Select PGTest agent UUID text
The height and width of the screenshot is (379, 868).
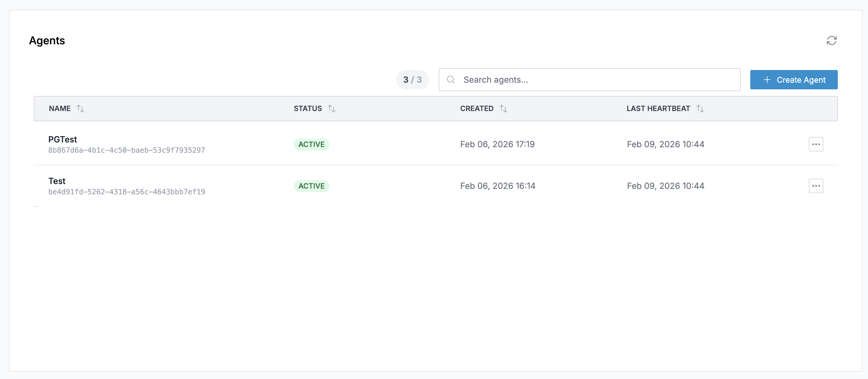[126, 150]
